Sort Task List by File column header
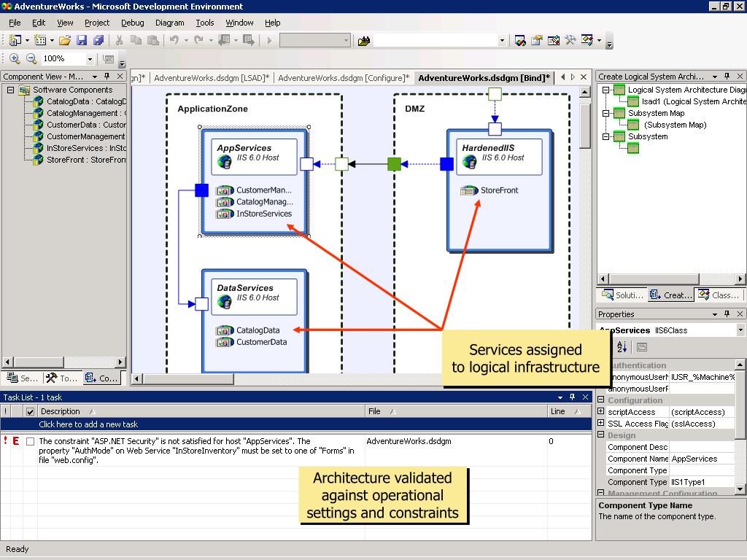747x560 pixels. pos(457,411)
